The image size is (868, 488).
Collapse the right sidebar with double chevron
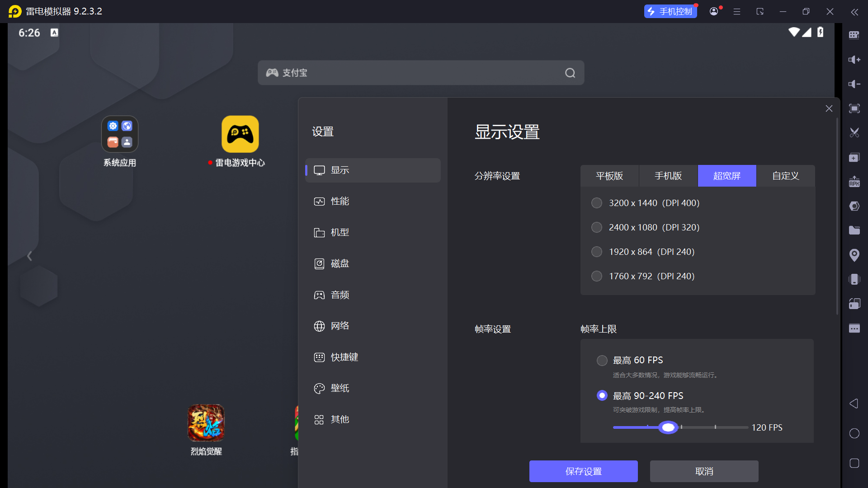point(854,12)
